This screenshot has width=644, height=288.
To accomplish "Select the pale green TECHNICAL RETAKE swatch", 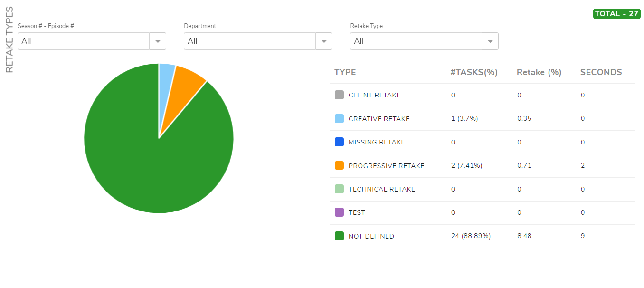I will [339, 189].
